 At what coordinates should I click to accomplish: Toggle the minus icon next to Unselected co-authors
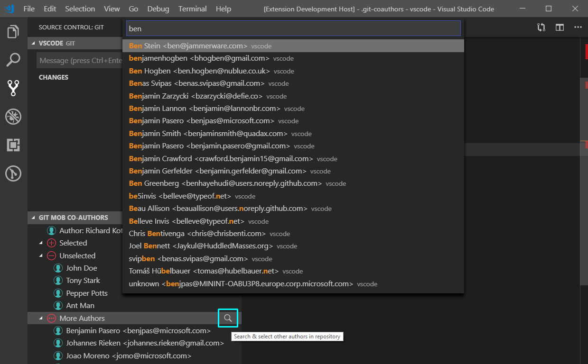pyautogui.click(x=51, y=255)
